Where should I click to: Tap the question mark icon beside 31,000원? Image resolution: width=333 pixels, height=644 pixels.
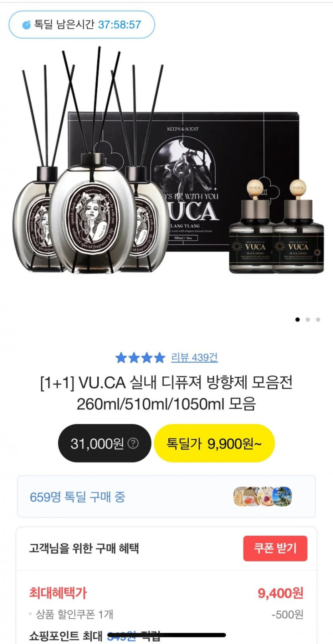pyautogui.click(x=133, y=443)
